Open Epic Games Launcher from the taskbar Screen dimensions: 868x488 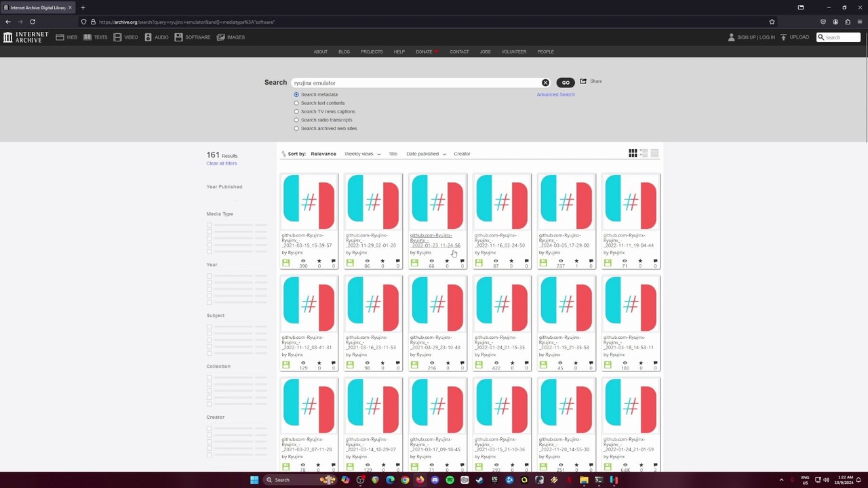click(x=495, y=480)
